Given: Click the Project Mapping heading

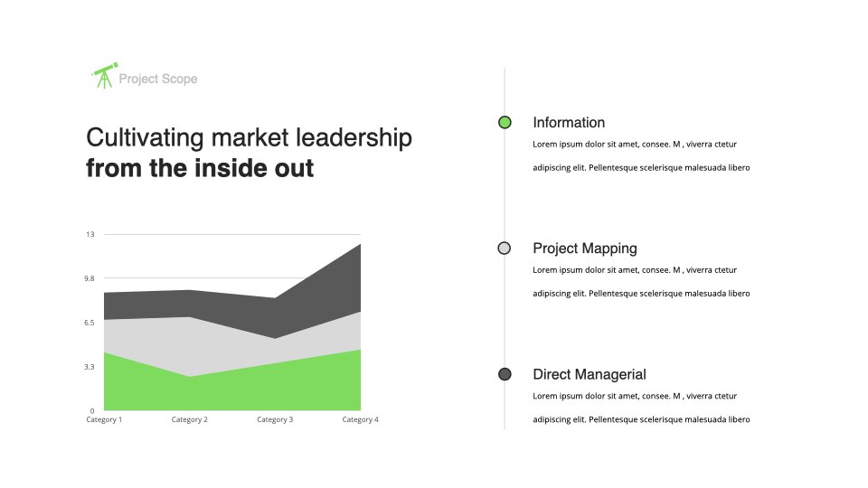Looking at the screenshot, I should [585, 249].
